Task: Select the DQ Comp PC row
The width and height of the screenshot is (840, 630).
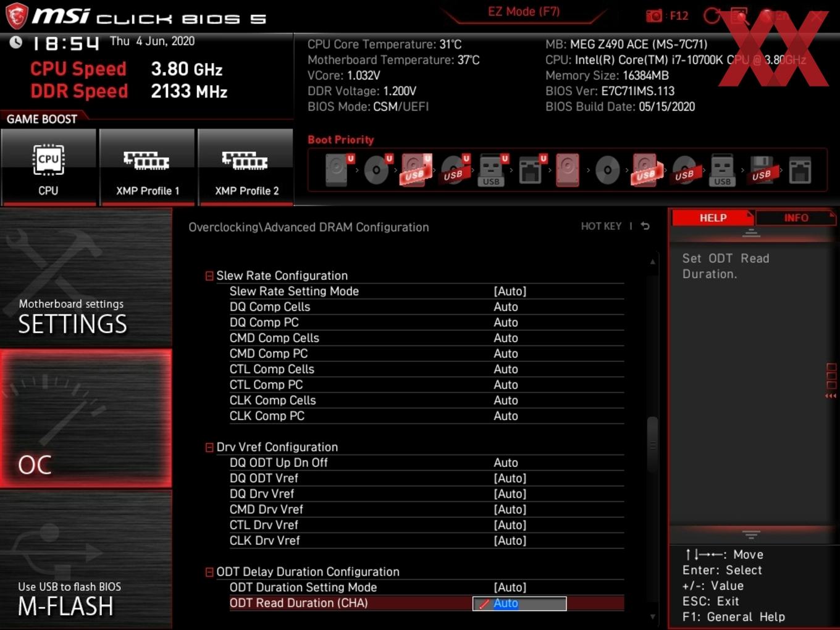Action: [x=426, y=322]
